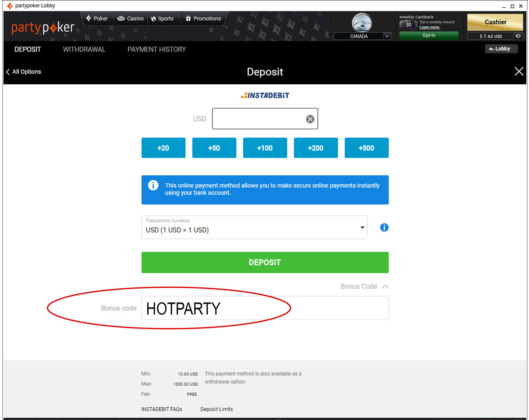The height and width of the screenshot is (420, 529).
Task: Click the blue info icon beside Transaction Currency
Action: tap(384, 227)
